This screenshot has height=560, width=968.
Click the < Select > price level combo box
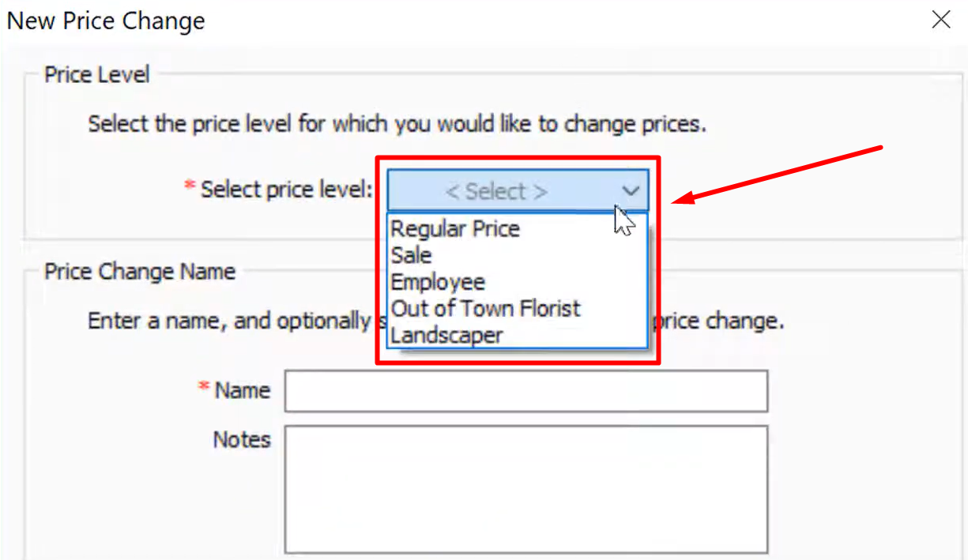click(518, 190)
